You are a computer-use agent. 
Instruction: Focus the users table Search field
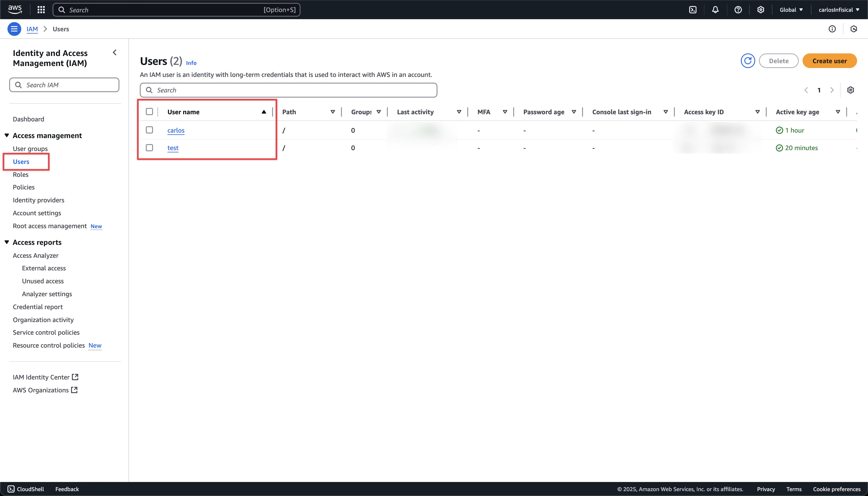tap(288, 90)
